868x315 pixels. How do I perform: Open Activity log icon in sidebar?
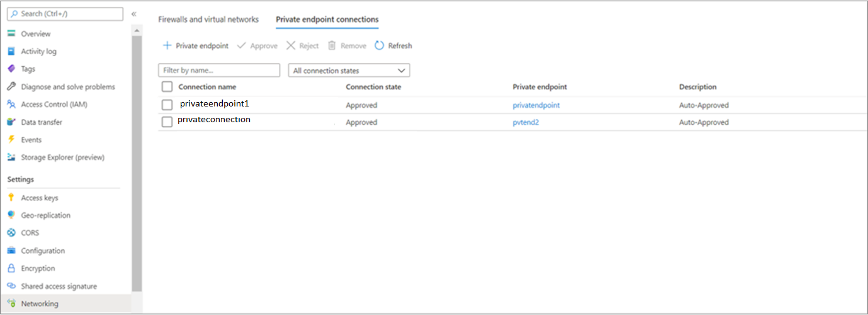coord(11,52)
